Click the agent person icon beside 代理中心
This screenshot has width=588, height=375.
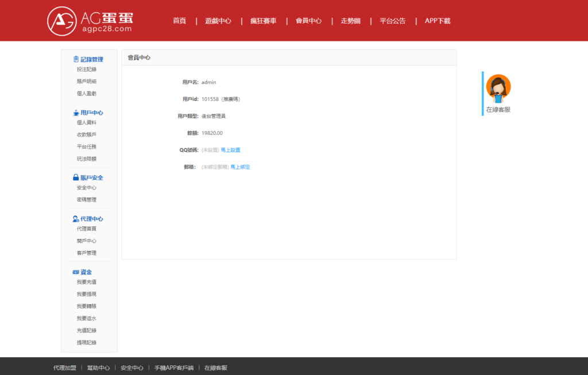click(76, 219)
